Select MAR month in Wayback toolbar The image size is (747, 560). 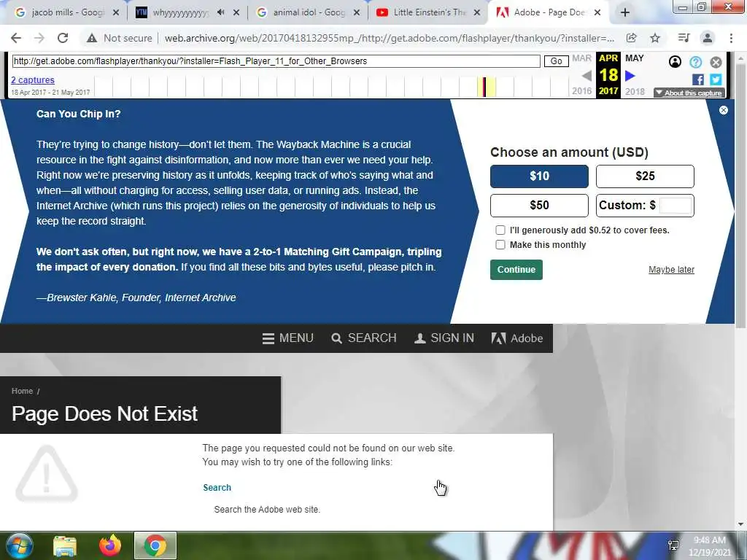(581, 58)
